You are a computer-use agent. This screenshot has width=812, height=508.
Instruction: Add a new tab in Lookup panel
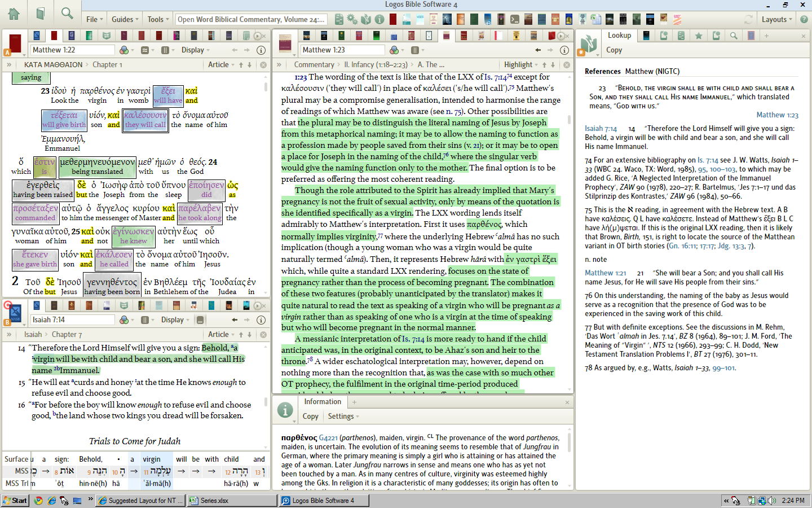tap(766, 36)
